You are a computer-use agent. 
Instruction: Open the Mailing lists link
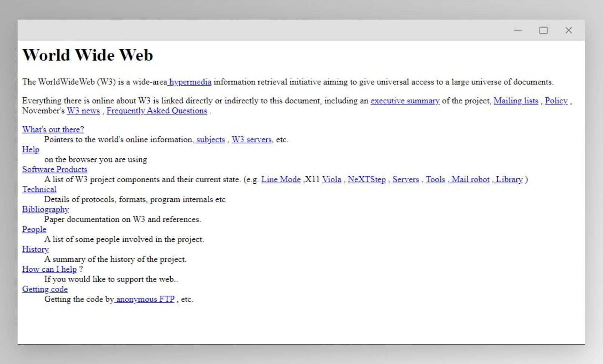click(x=516, y=101)
